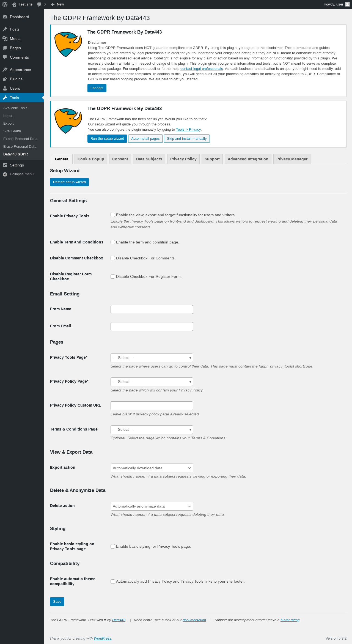The image size is (352, 644).
Task: Open the Privacy Tools Page dropdown
Action: pos(152,358)
